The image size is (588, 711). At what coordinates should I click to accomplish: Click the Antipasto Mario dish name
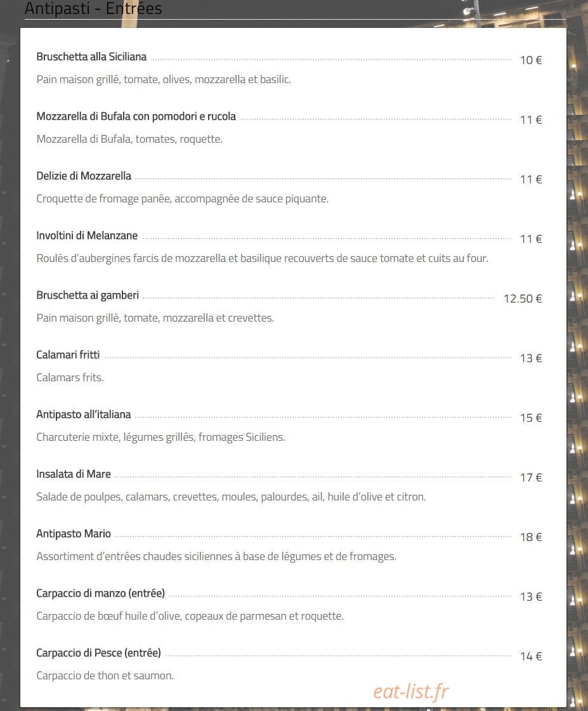coord(74,533)
